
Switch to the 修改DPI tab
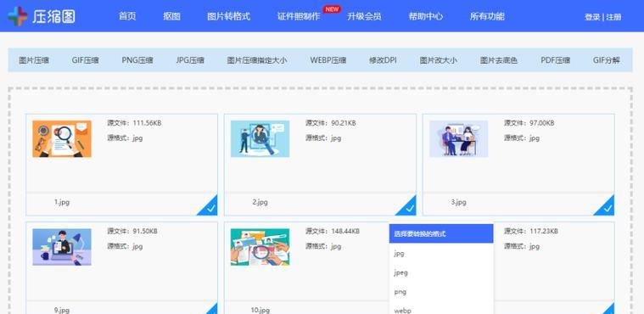click(383, 60)
